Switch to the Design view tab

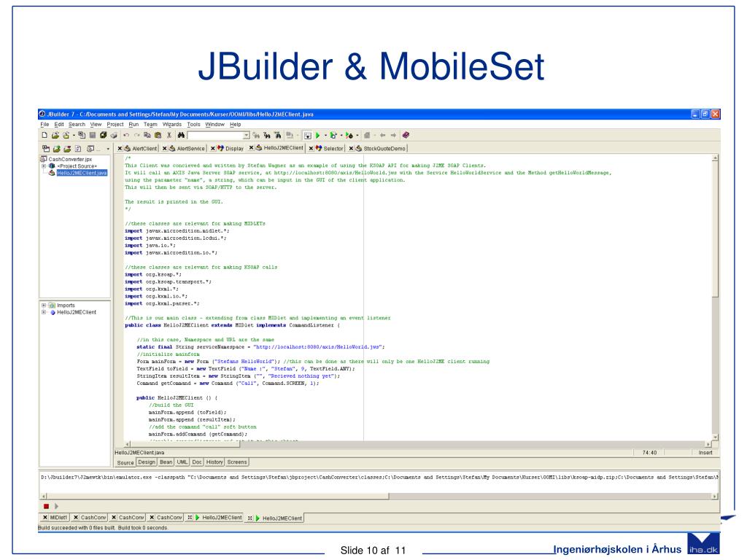[146, 462]
